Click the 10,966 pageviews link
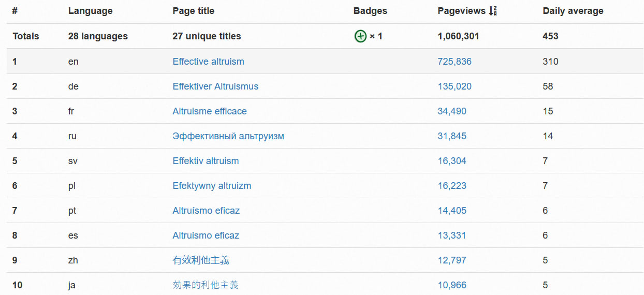The height and width of the screenshot is (295, 644). click(452, 285)
